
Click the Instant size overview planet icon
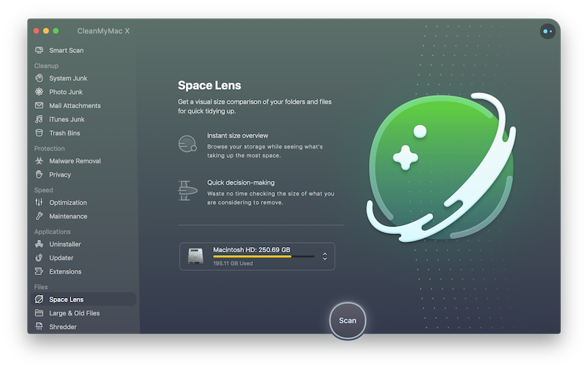click(x=187, y=144)
